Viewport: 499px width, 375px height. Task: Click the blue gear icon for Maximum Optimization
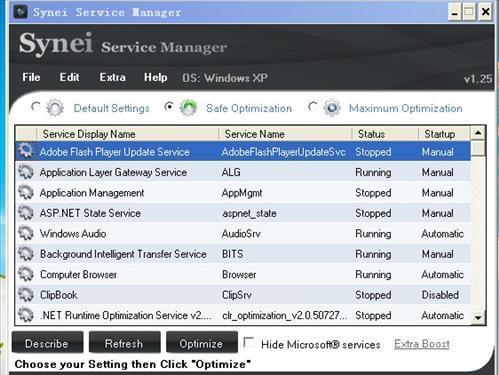(x=332, y=108)
